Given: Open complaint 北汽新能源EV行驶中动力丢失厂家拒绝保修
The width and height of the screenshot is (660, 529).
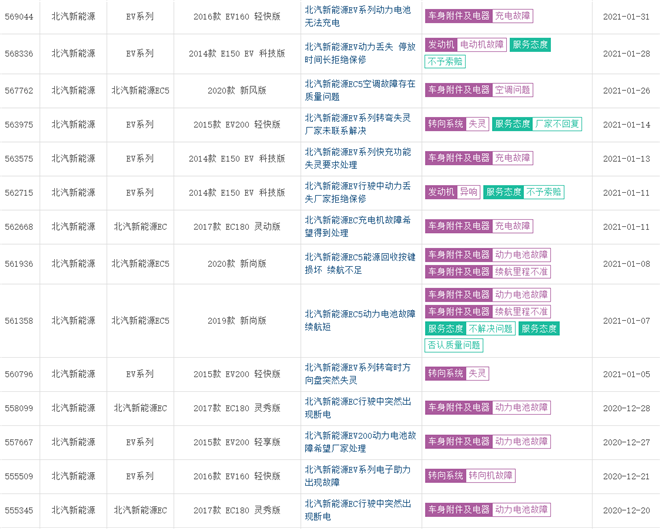Looking at the screenshot, I should [358, 192].
